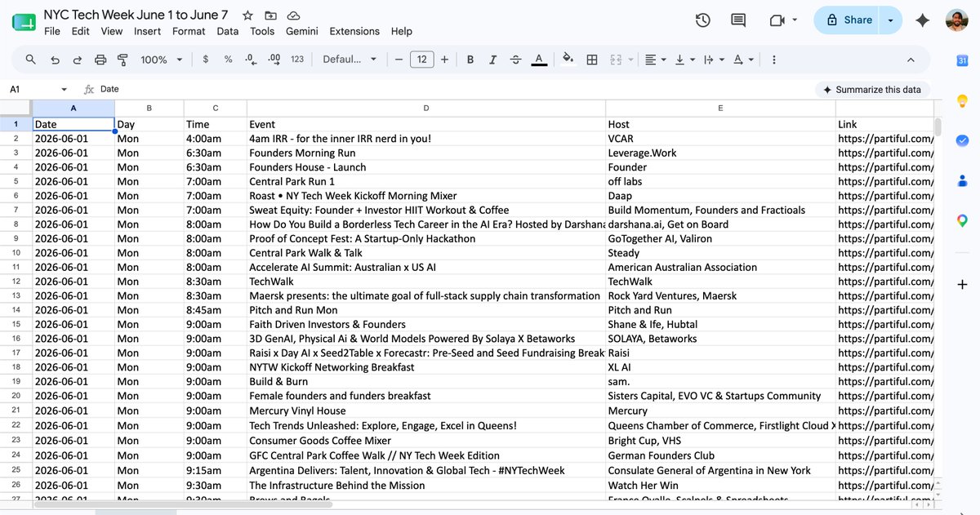Image resolution: width=980 pixels, height=515 pixels.
Task: Open vertical align dropdown
Action: [684, 60]
